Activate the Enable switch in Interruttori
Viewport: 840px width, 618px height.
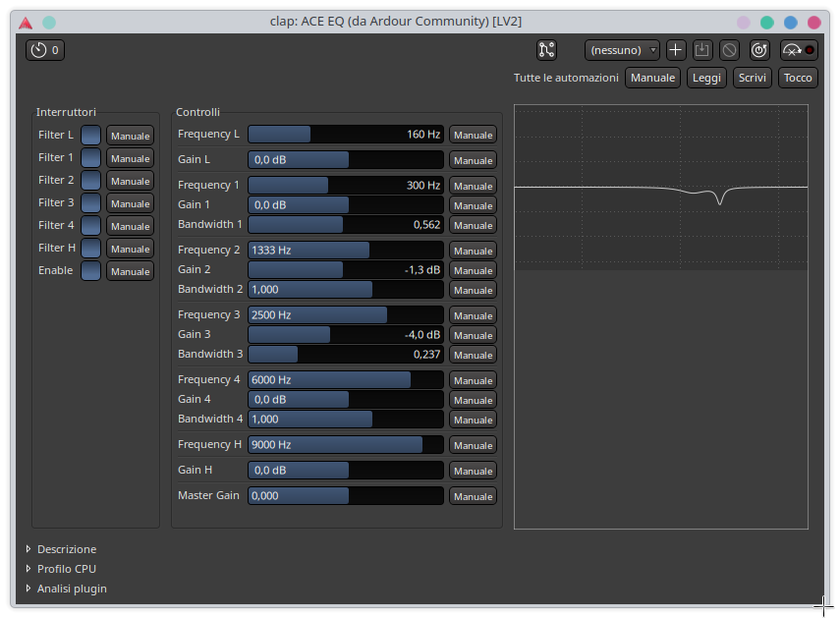(x=89, y=270)
